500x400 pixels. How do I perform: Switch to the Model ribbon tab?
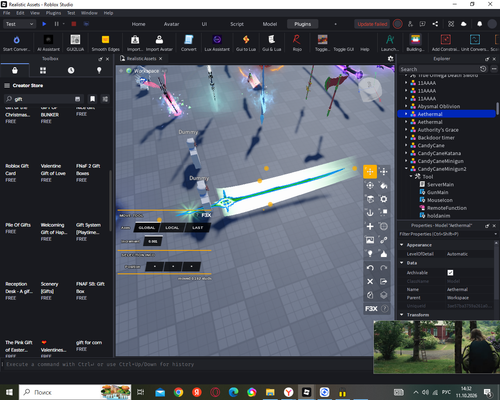[270, 24]
